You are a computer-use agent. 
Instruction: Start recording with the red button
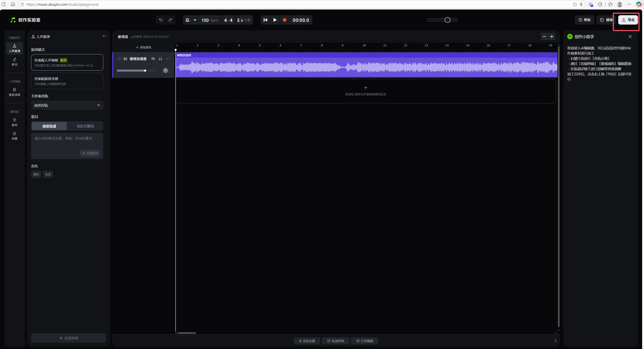284,20
